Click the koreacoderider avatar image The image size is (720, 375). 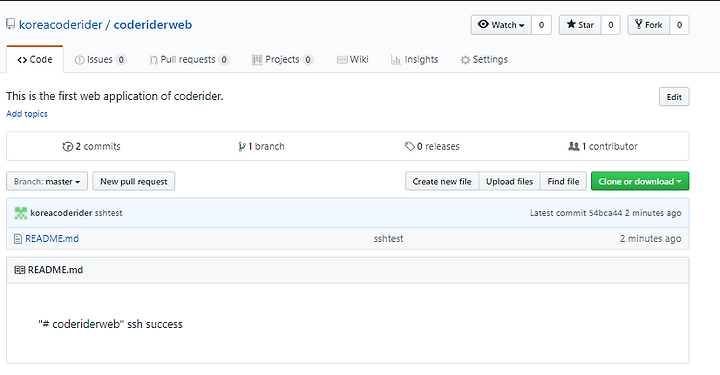click(21, 213)
